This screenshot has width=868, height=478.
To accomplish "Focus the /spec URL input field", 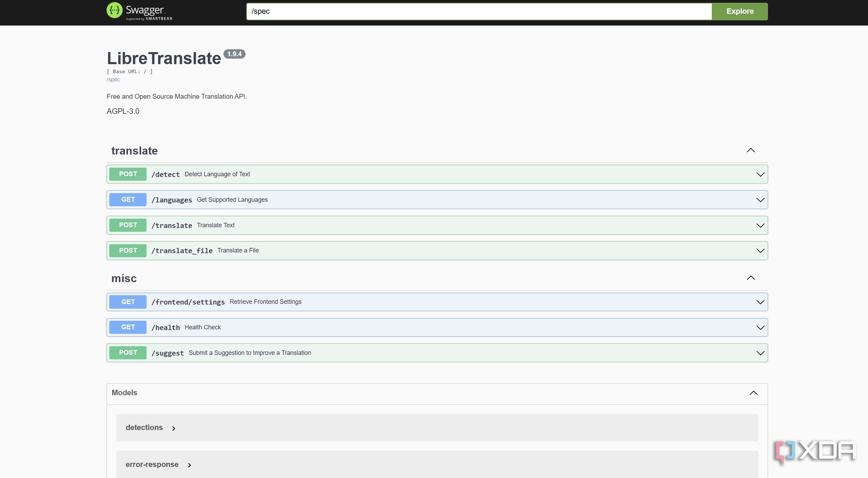I will pyautogui.click(x=479, y=11).
